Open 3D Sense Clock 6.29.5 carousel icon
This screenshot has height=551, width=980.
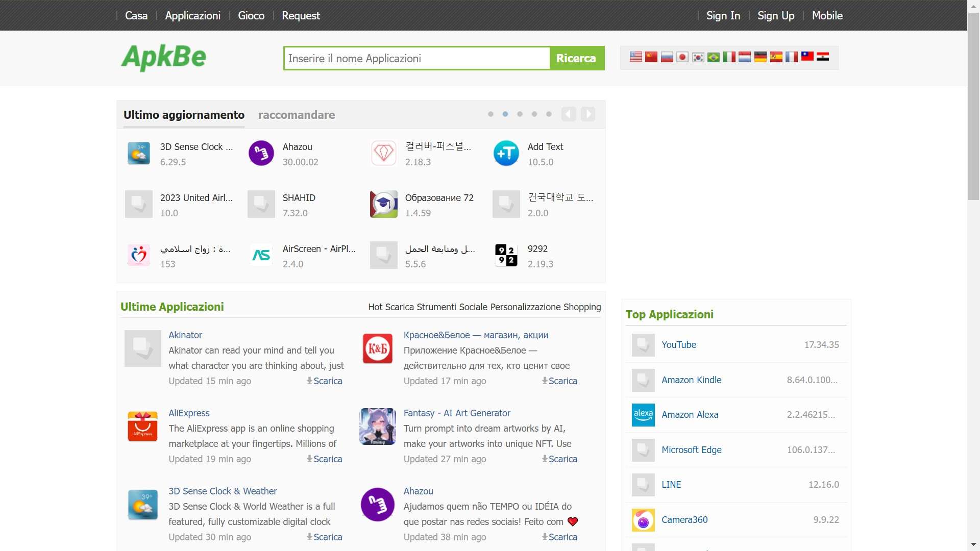pos(139,153)
